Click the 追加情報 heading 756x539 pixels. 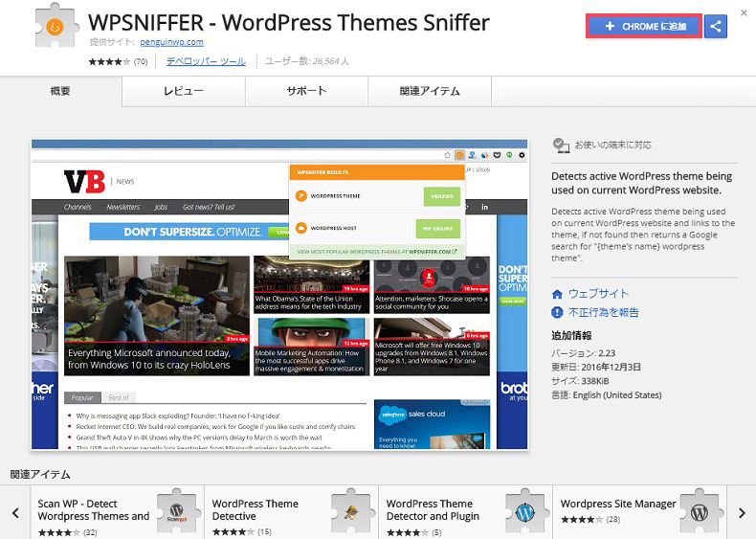(x=572, y=336)
